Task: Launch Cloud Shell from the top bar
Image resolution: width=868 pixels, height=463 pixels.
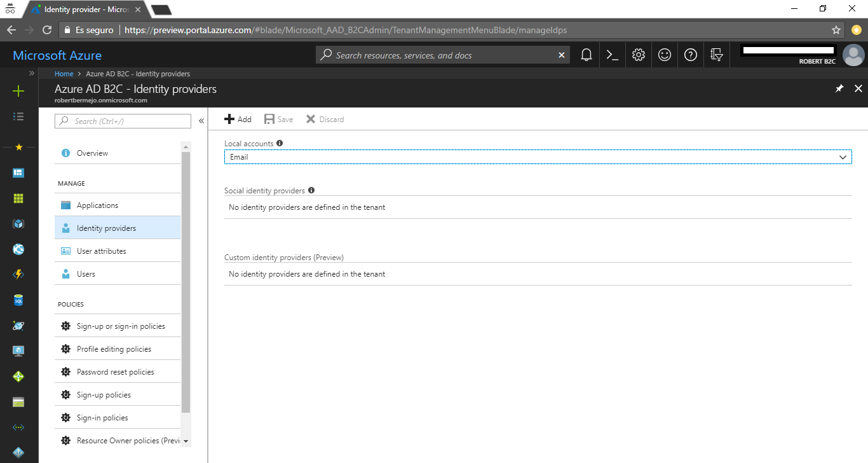Action: [612, 55]
